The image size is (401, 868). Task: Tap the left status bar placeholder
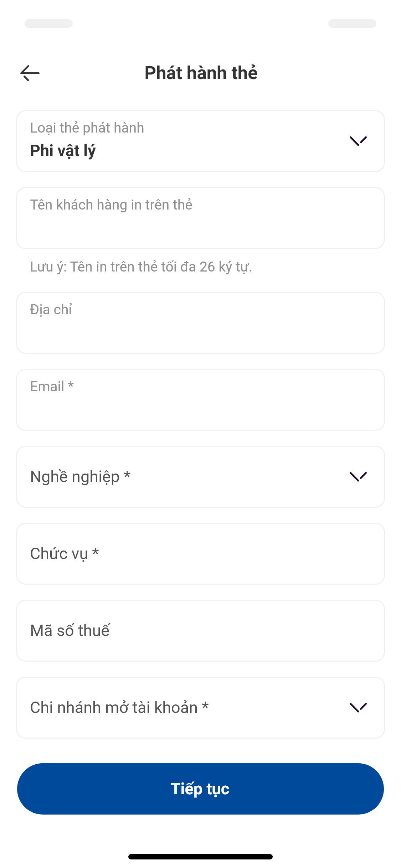48,24
